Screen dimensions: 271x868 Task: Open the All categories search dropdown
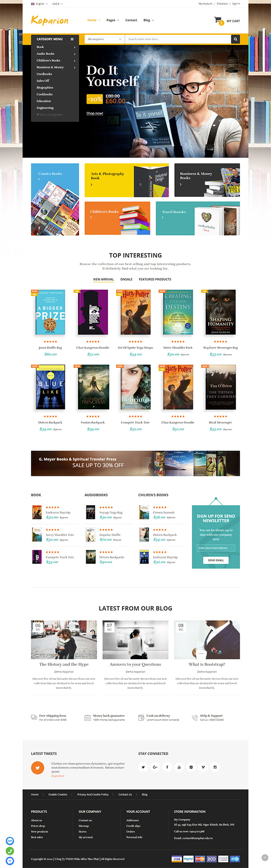click(x=104, y=39)
